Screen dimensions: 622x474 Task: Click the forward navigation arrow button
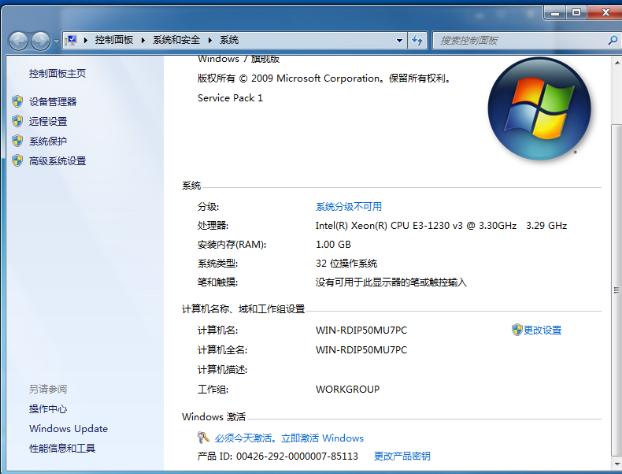tap(41, 40)
